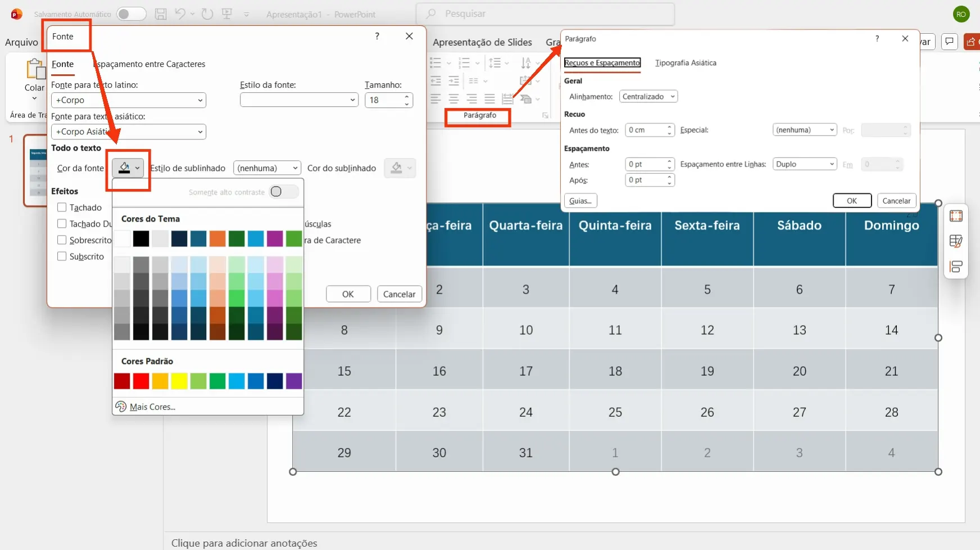The width and height of the screenshot is (980, 550).
Task: Expand the customize quick access toolbar arrow
Action: tap(247, 15)
